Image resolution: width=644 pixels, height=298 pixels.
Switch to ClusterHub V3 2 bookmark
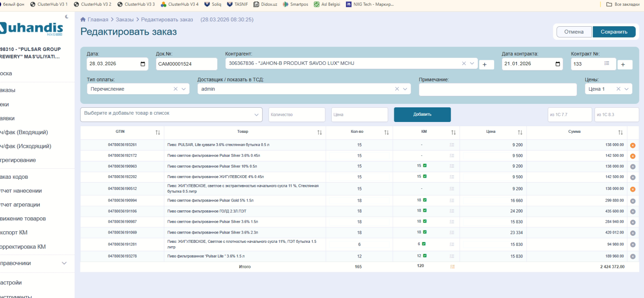(x=92, y=4)
